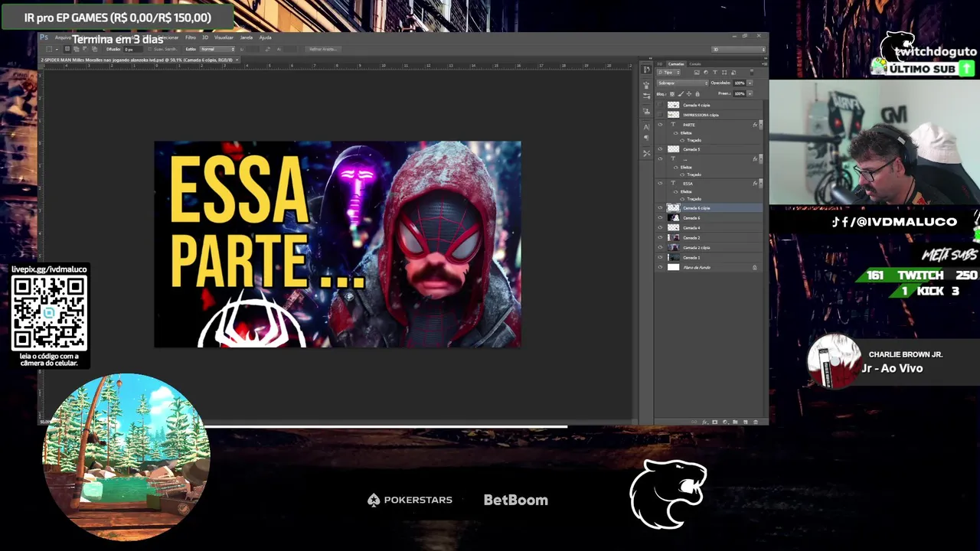This screenshot has width=980, height=551.
Task: Click Lock position move icon
Action: (689, 93)
